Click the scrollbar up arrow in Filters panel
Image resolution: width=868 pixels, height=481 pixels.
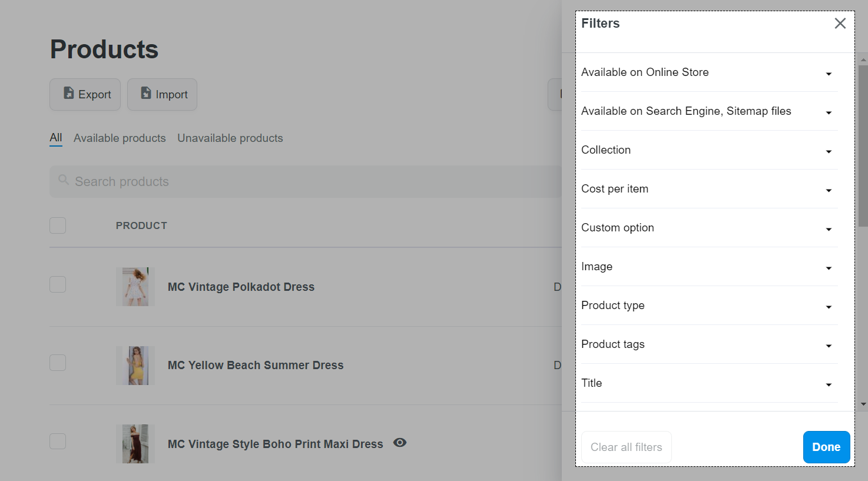point(863,59)
